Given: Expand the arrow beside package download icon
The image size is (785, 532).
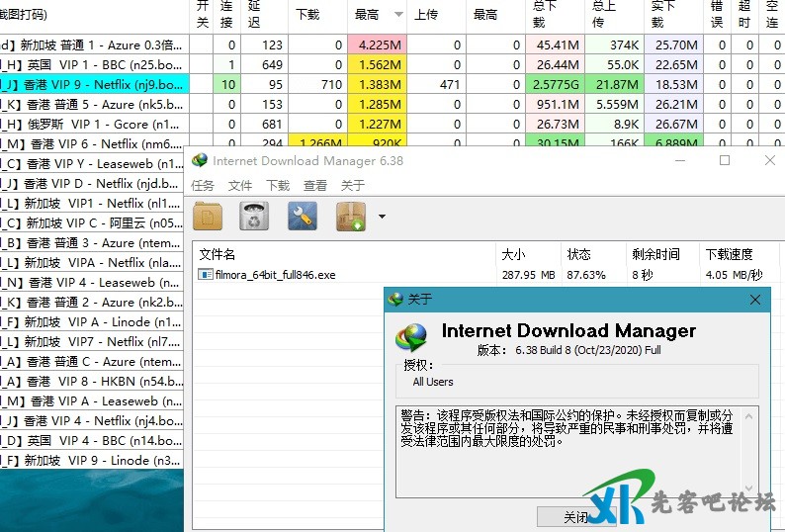Looking at the screenshot, I should 382,216.
